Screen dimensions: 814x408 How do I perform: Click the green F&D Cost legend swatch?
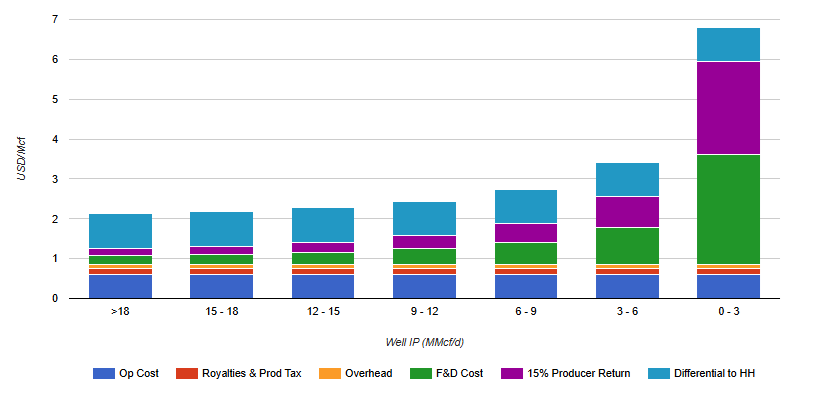pyautogui.click(x=423, y=373)
